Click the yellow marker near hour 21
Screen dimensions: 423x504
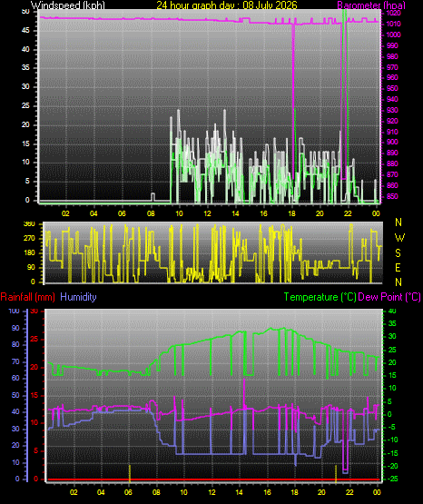(x=336, y=473)
